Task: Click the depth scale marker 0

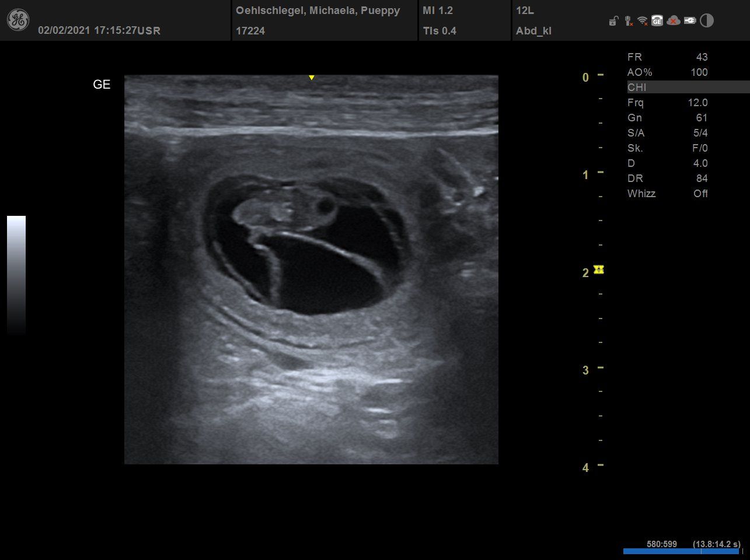Action: (x=585, y=78)
